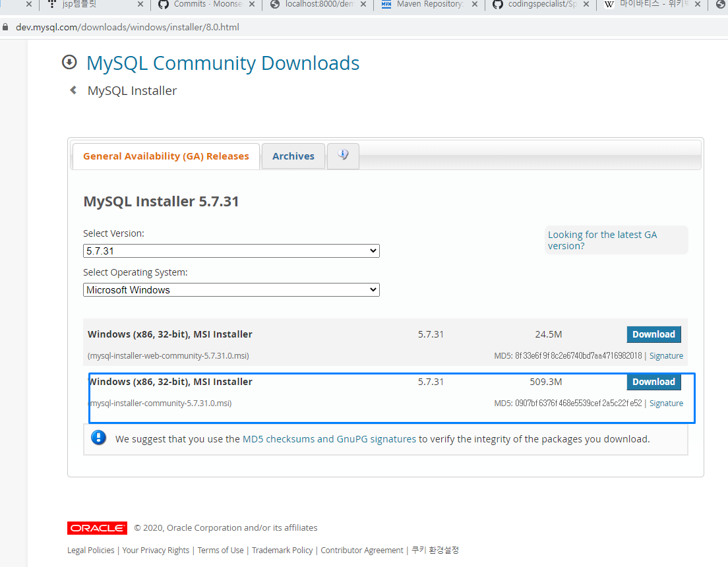This screenshot has height=567, width=728.
Task: Click the blue exclamation notice icon
Action: (98, 437)
